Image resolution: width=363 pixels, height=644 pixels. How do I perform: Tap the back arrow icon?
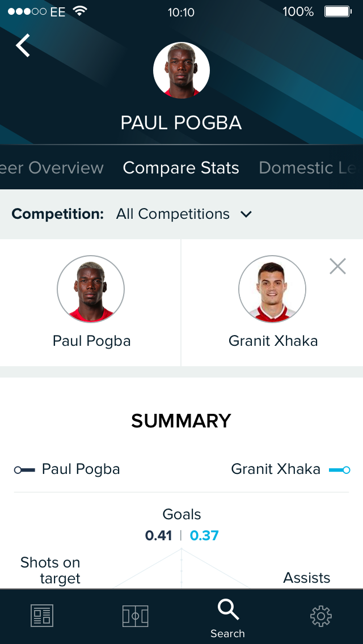point(23,45)
